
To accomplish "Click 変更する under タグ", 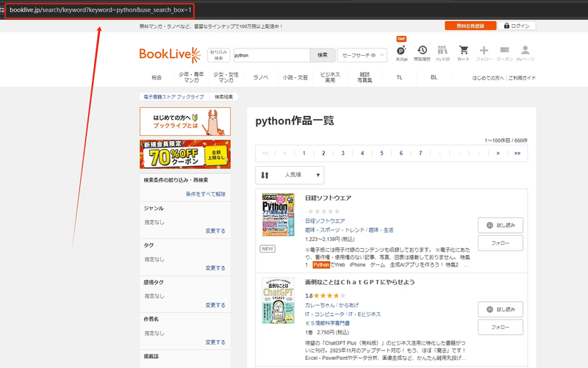I will pyautogui.click(x=215, y=268).
